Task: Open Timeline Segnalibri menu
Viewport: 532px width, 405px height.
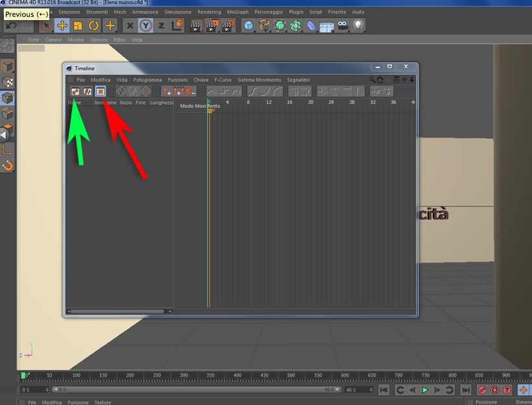Action: pyautogui.click(x=298, y=80)
